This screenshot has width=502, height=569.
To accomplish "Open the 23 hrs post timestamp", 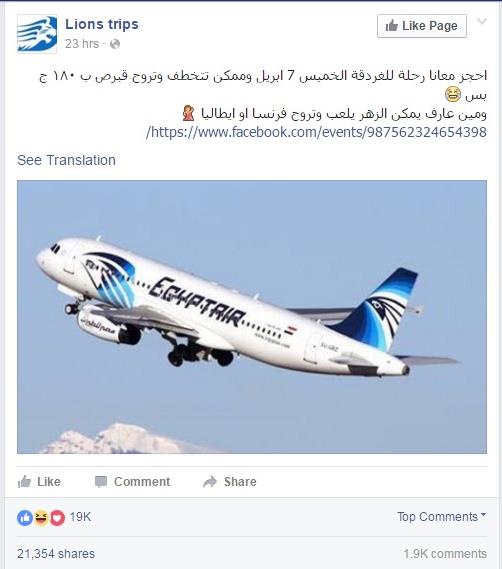I will 82,44.
